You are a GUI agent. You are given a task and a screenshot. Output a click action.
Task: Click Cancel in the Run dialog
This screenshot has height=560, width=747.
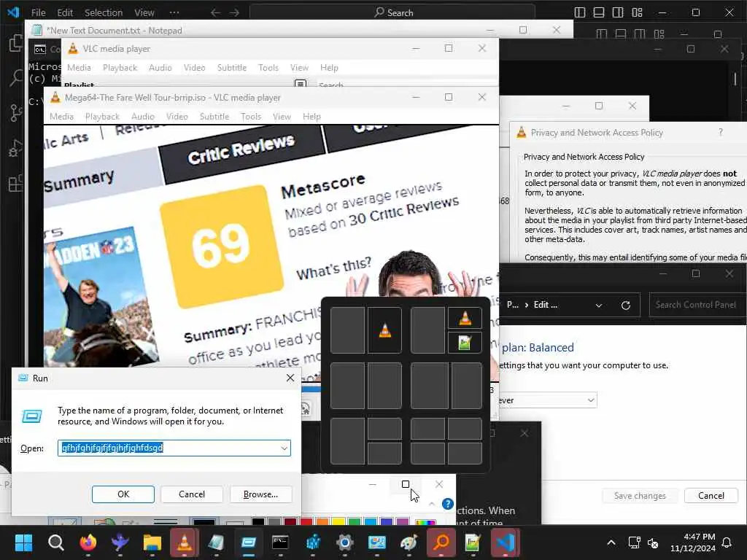point(192,494)
